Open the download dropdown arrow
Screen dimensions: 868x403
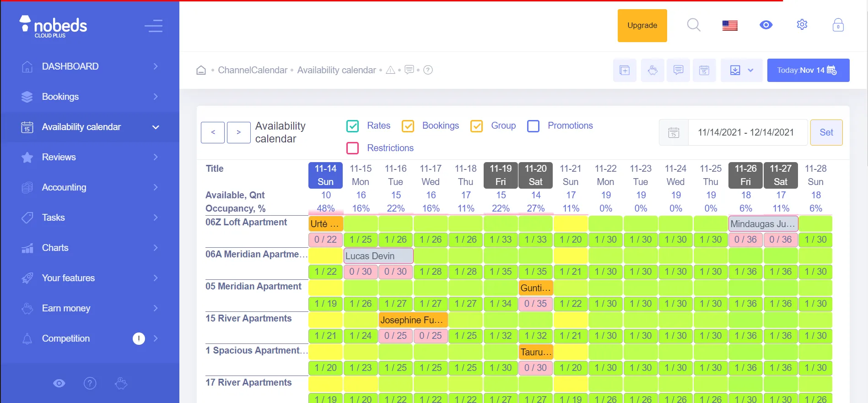pyautogui.click(x=750, y=70)
